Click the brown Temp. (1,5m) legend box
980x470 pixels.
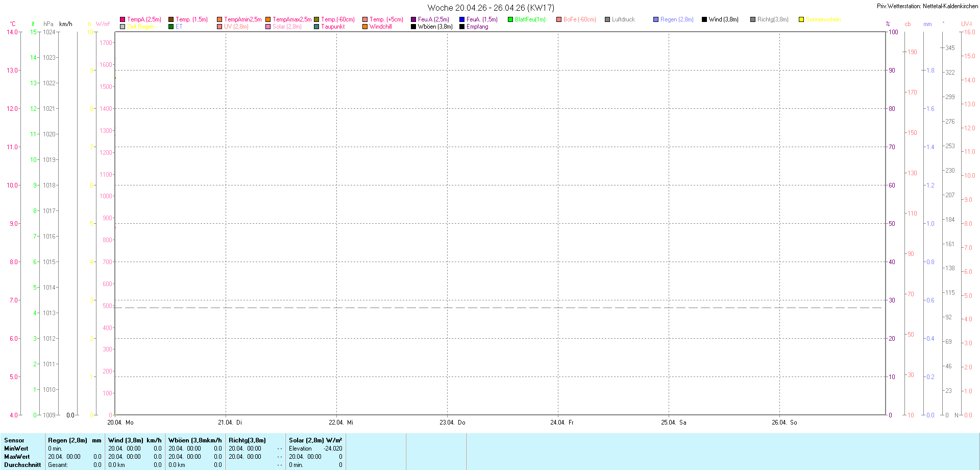(x=171, y=19)
